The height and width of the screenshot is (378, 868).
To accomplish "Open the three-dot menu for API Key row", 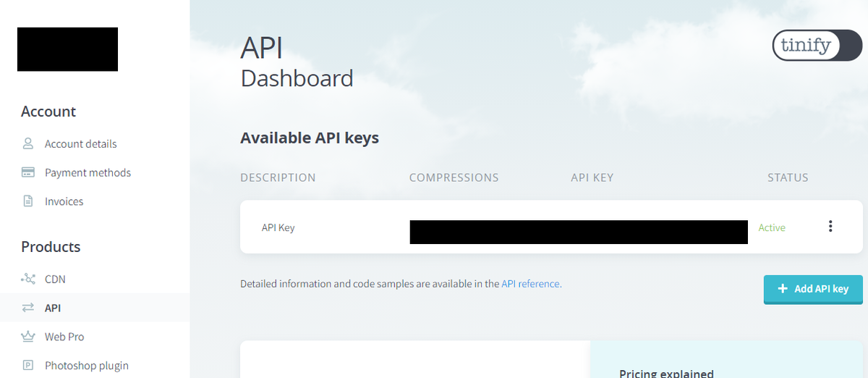I will [830, 227].
